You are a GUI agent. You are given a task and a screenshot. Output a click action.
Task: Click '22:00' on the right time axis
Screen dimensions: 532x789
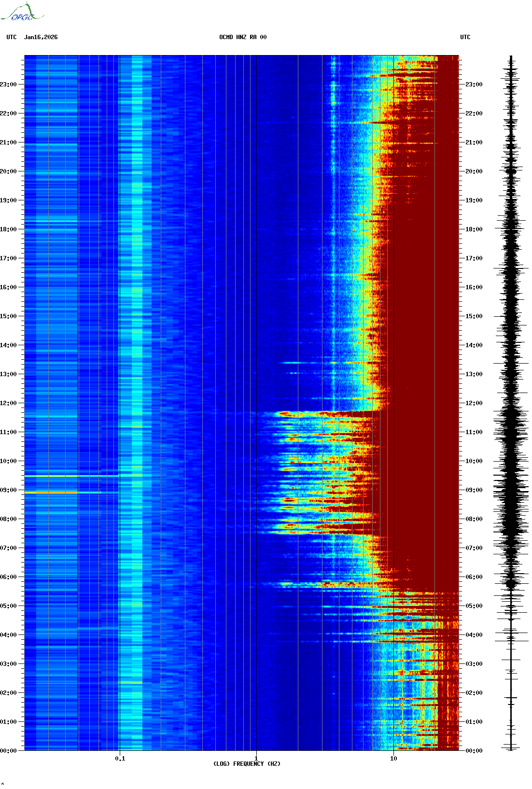pyautogui.click(x=474, y=113)
